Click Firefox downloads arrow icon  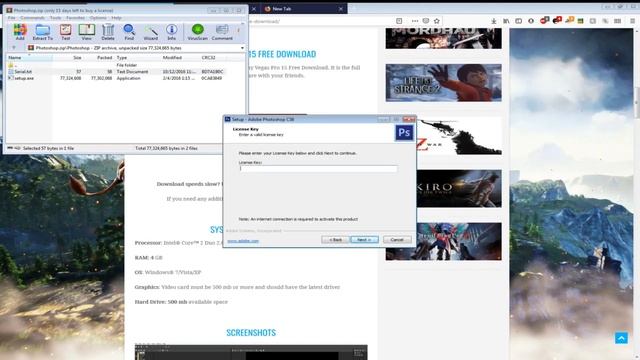(x=493, y=21)
